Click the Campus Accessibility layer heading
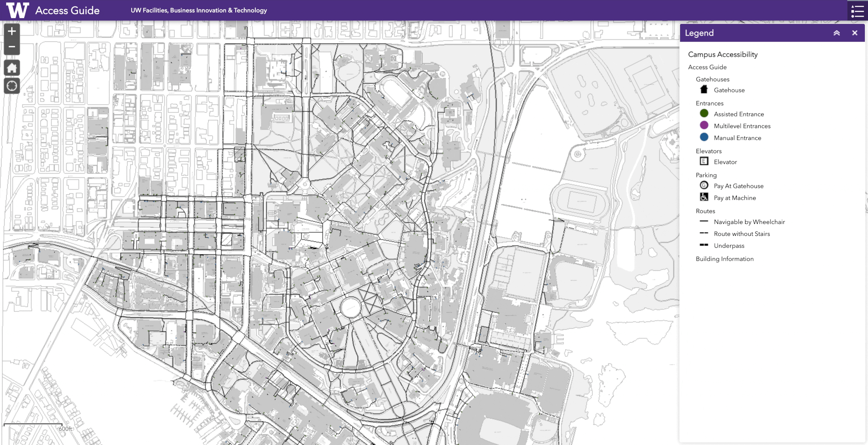Viewport: 868px width, 445px height. click(723, 55)
